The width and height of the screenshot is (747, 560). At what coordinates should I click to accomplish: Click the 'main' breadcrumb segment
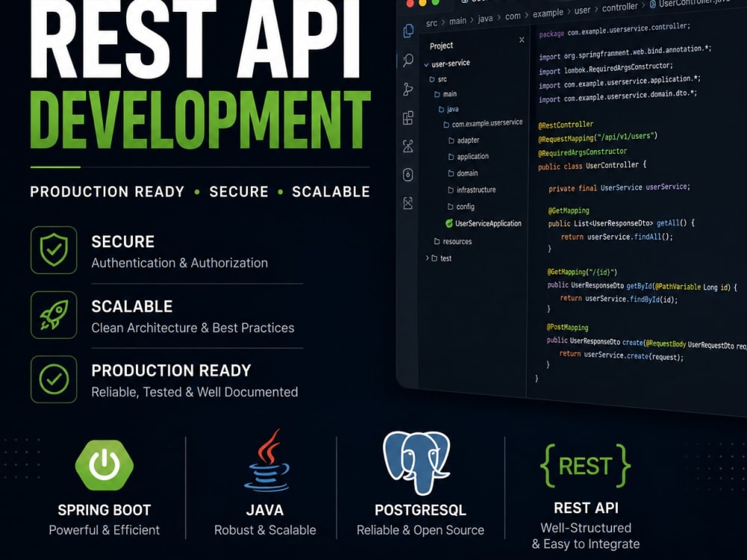click(x=457, y=21)
